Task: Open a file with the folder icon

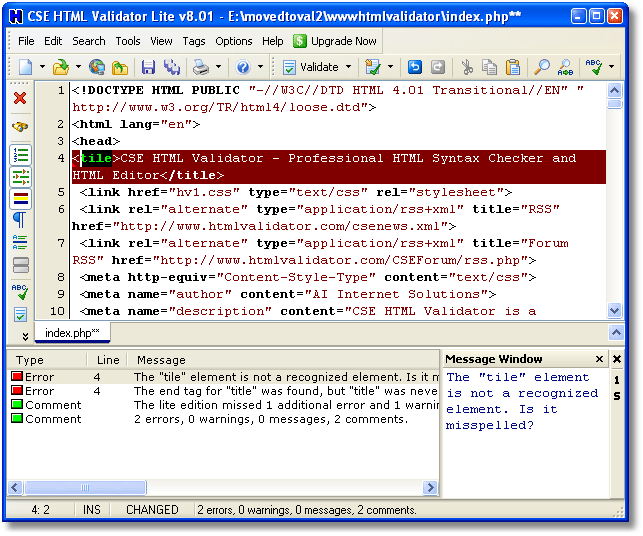Action: (61, 67)
